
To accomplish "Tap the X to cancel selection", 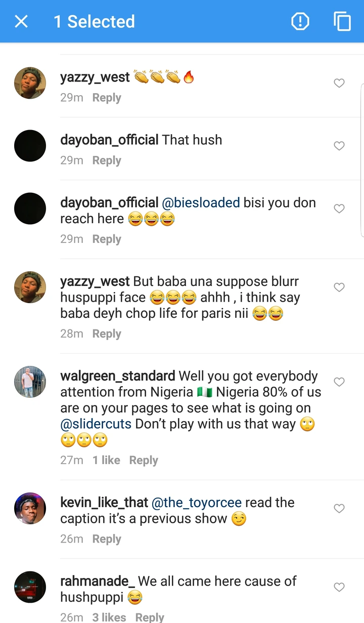I will pyautogui.click(x=21, y=21).
